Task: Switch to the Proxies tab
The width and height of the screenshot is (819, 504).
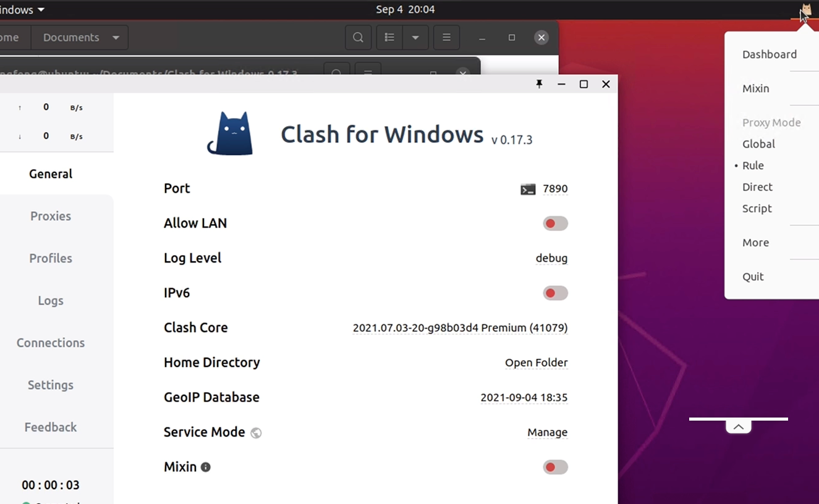Action: coord(51,216)
